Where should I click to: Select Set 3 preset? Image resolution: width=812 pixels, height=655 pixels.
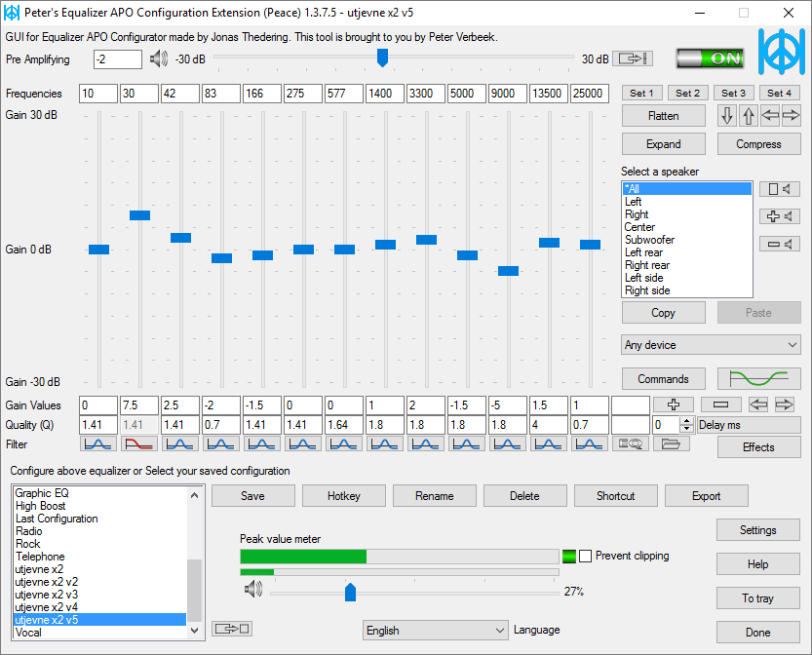tap(733, 94)
